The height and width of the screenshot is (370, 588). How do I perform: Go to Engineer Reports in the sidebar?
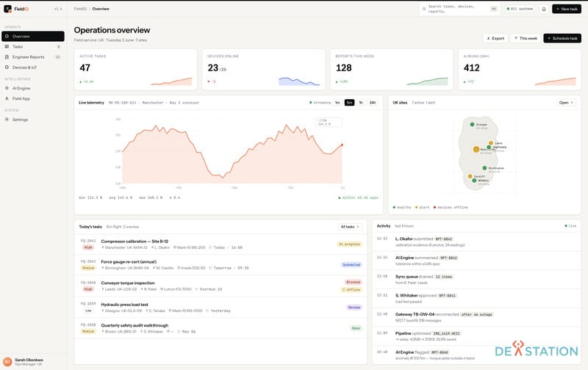pyautogui.click(x=33, y=57)
